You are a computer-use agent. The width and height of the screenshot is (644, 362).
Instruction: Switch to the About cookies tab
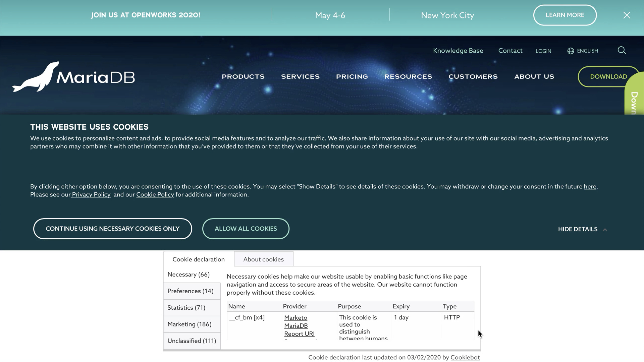[264, 259]
